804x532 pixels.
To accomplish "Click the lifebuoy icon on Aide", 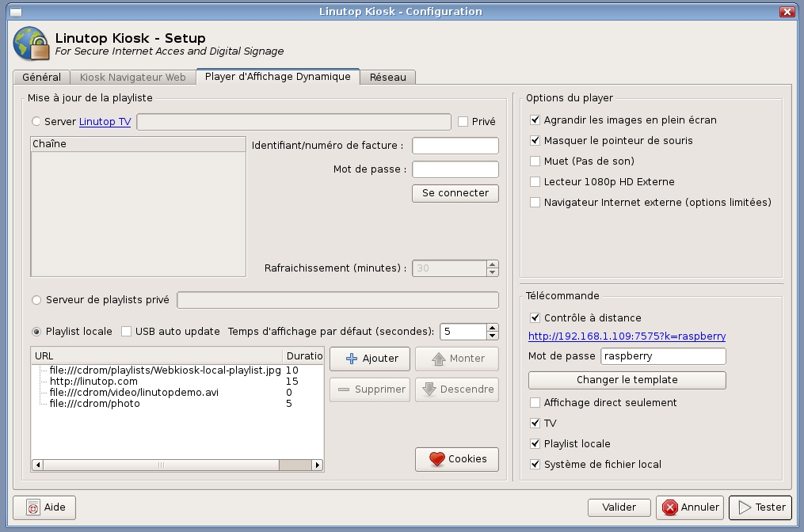I will [32, 507].
